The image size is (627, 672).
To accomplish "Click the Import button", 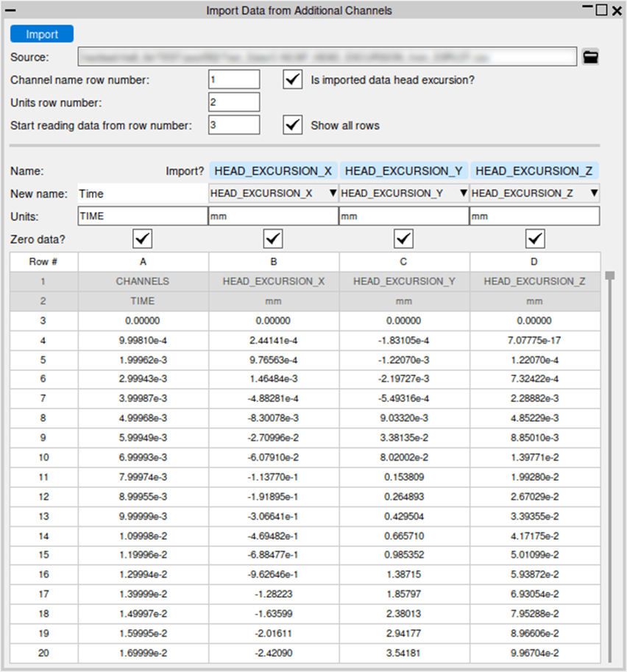I will point(41,34).
